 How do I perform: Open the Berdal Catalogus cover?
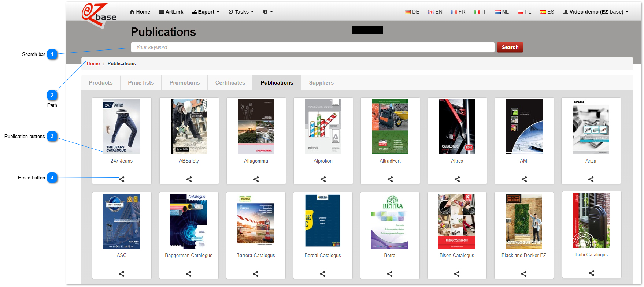click(323, 221)
